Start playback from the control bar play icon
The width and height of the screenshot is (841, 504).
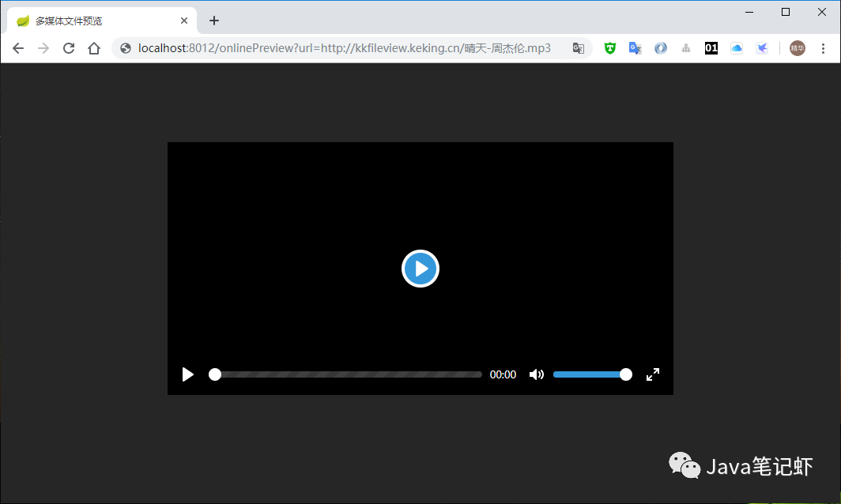tap(188, 374)
